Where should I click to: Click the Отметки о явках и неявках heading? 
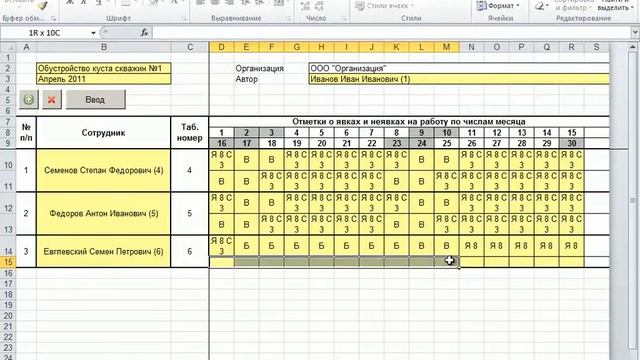coord(409,122)
